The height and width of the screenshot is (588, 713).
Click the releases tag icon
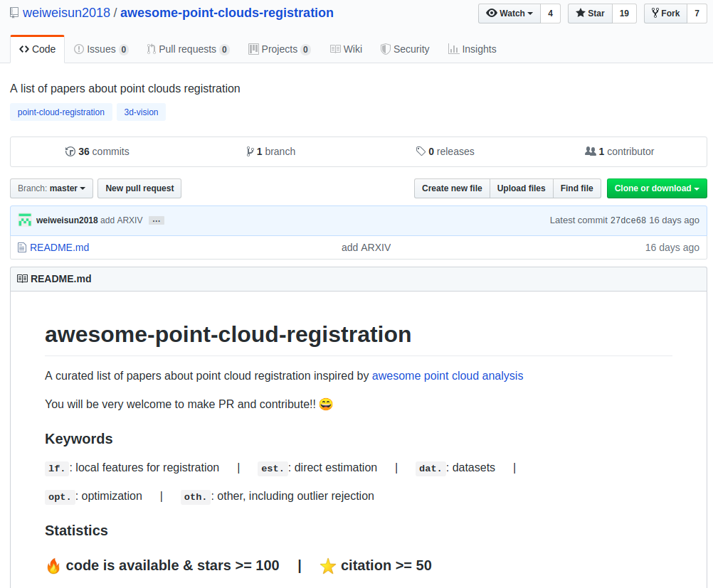pos(421,151)
